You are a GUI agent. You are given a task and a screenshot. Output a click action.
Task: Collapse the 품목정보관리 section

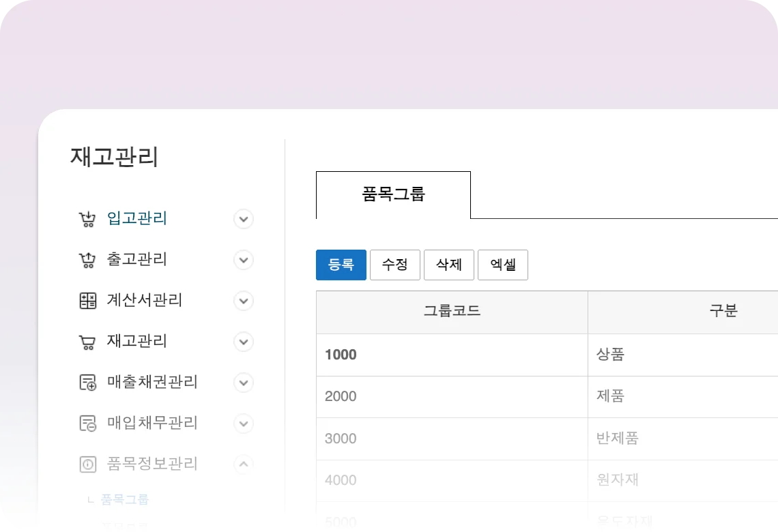(x=244, y=464)
